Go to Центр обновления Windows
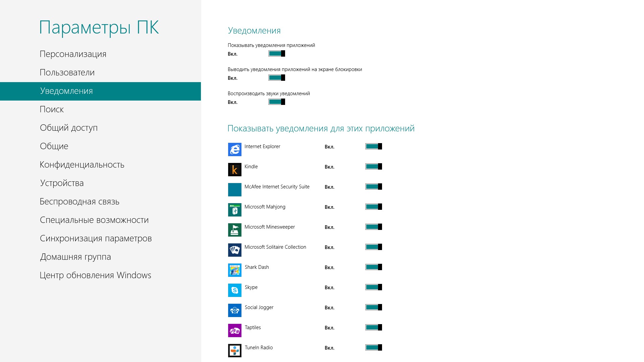The width and height of the screenshot is (644, 362). pyautogui.click(x=95, y=275)
